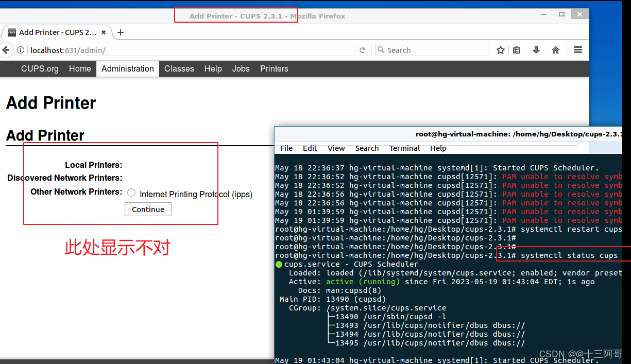Viewport: 631px width, 364px height.
Task: Open CUPS.org link in navigation bar
Action: [40, 68]
